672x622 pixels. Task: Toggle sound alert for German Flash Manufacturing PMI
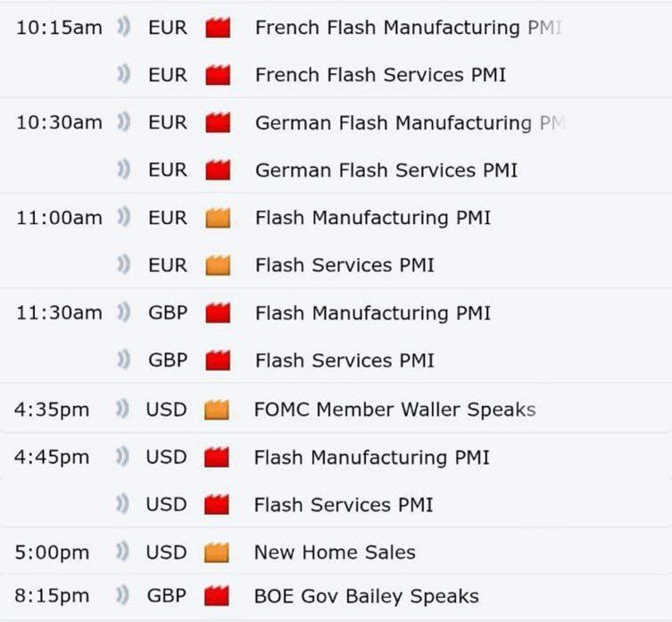pos(123,122)
